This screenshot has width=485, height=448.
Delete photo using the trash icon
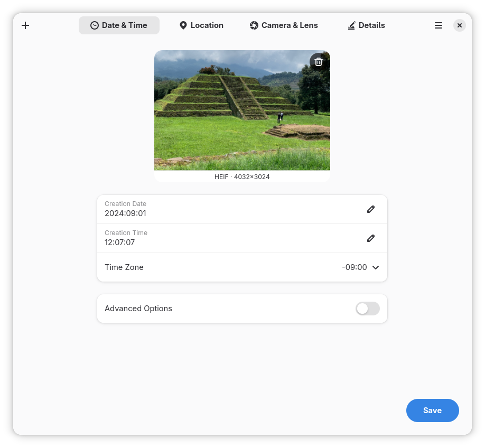[x=318, y=62]
